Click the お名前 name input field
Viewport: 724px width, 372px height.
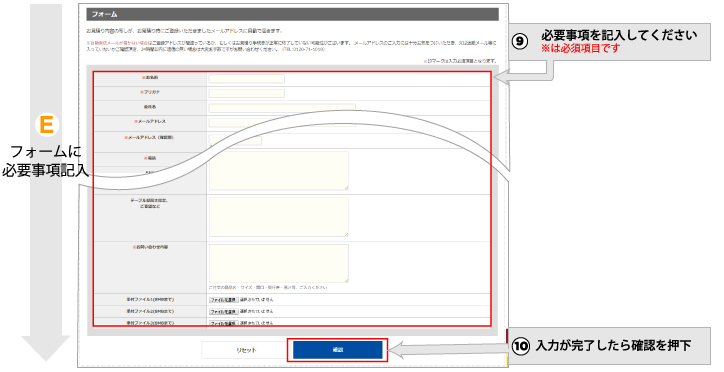(x=247, y=78)
